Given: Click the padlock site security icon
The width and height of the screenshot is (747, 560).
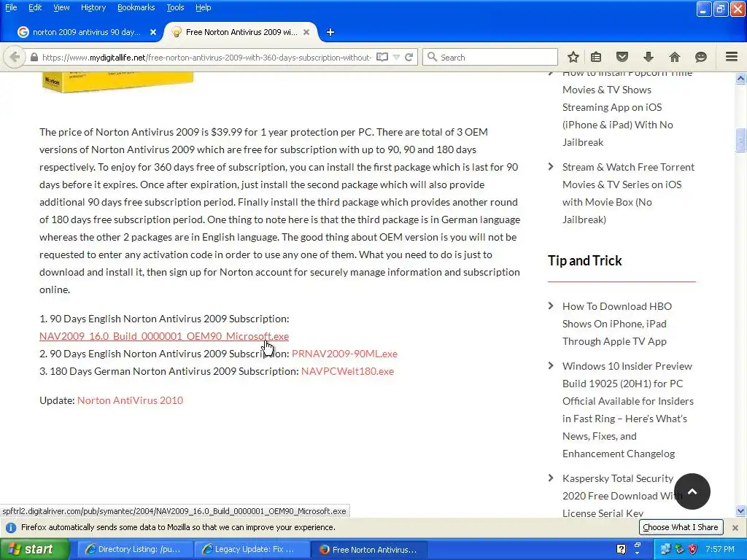Looking at the screenshot, I should click(34, 57).
